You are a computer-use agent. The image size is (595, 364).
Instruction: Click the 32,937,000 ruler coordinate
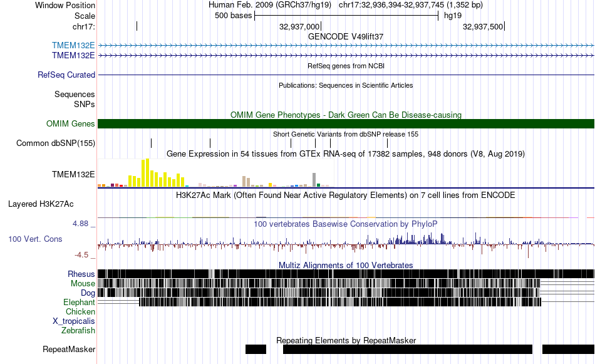coord(299,26)
